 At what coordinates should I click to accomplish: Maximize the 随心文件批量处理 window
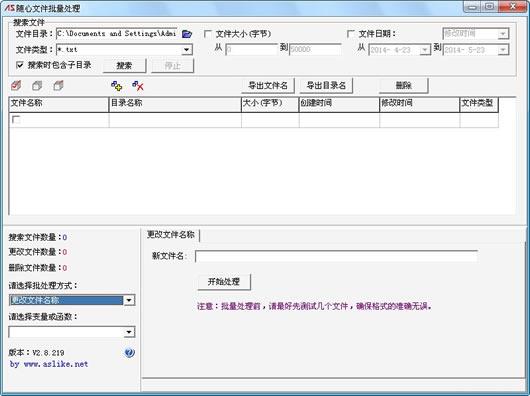click(x=489, y=7)
